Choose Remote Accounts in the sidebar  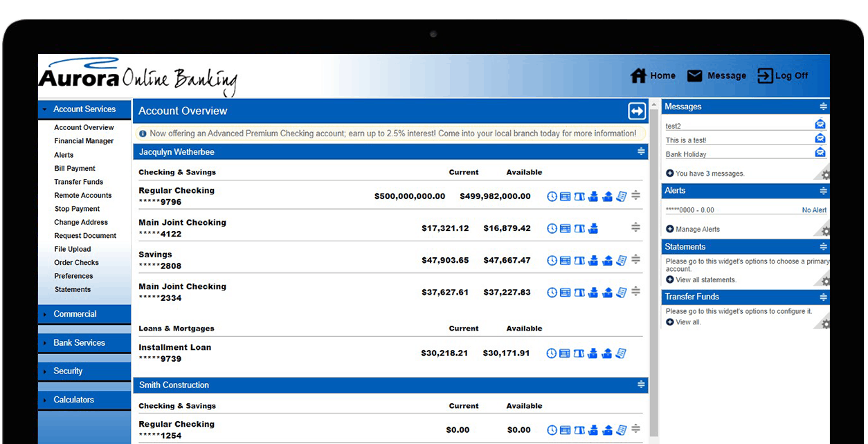click(83, 195)
